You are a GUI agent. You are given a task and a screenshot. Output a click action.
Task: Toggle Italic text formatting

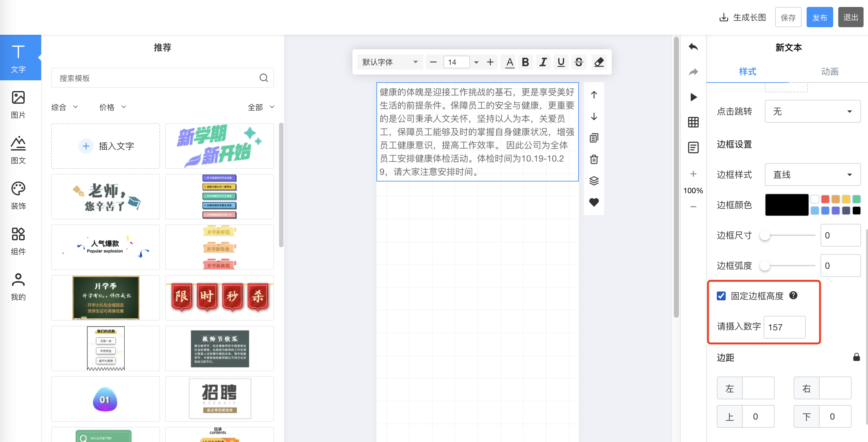tap(543, 62)
